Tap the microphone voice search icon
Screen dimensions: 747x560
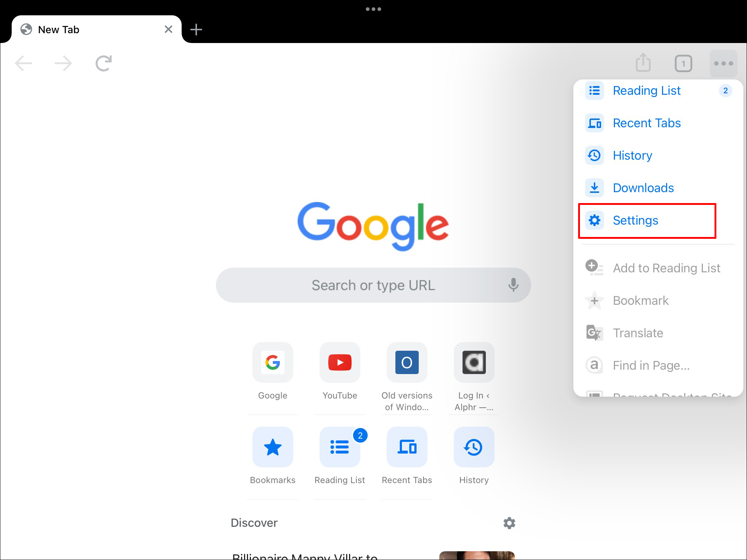513,285
